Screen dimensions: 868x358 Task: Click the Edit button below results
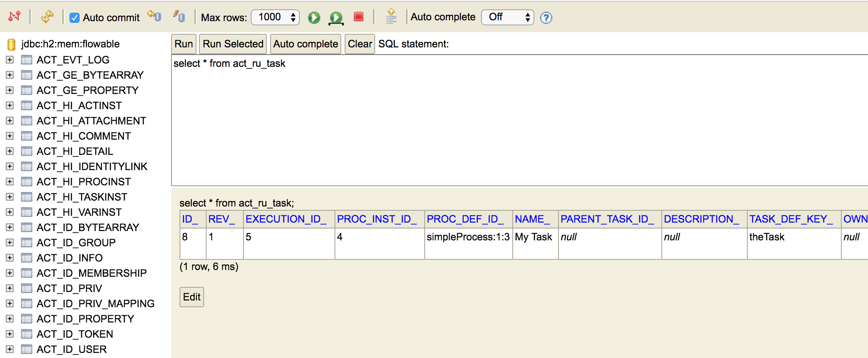pos(192,297)
